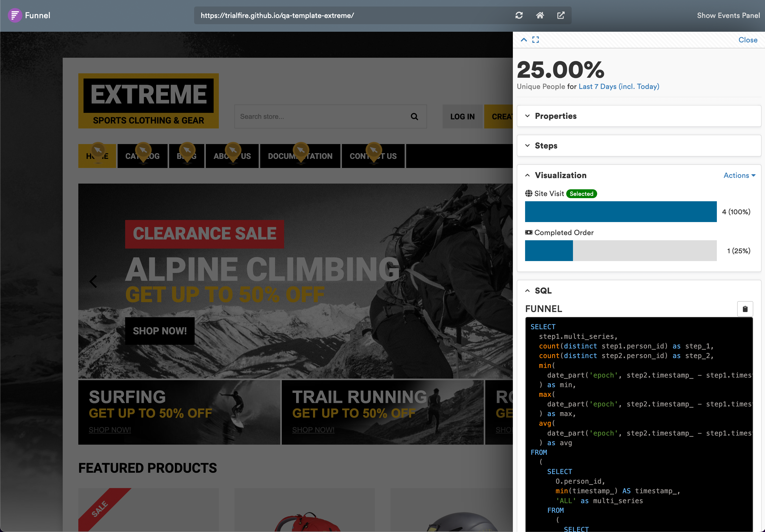Close the funnel side panel
Viewport: 765px width, 532px height.
748,40
